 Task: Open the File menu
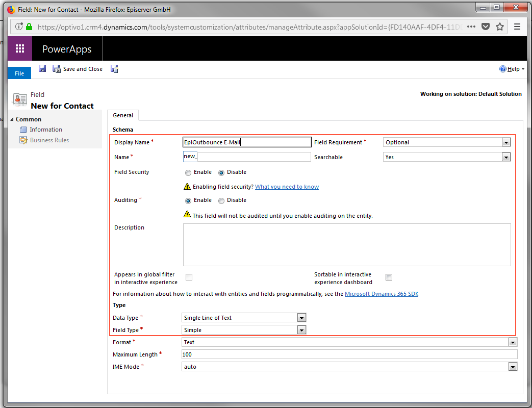[x=19, y=73]
